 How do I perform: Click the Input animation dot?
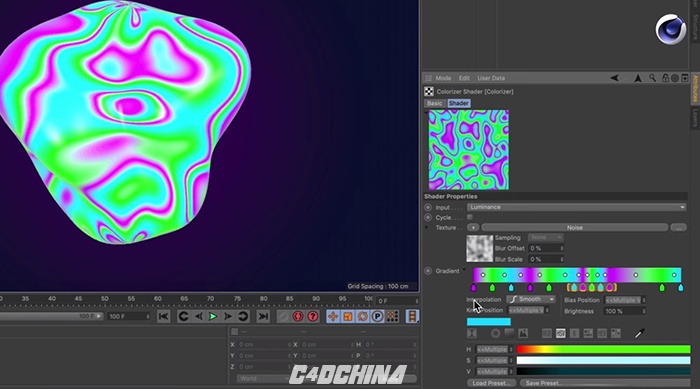click(428, 207)
